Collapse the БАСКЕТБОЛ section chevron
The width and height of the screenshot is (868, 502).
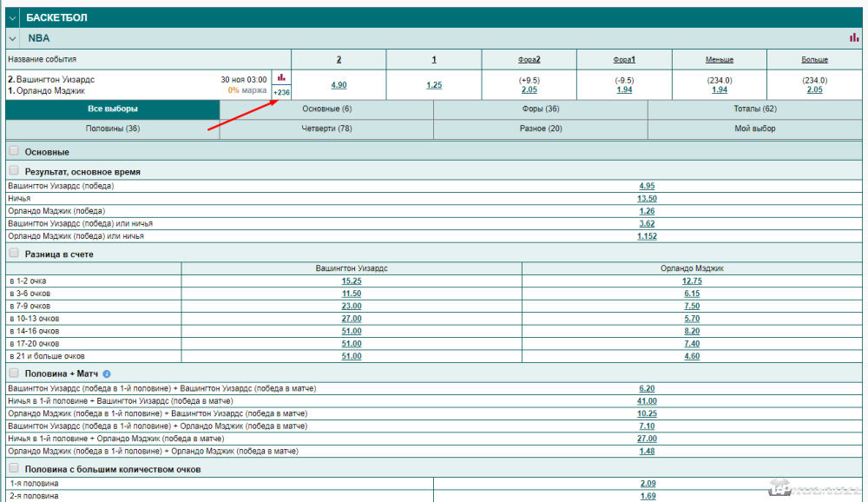tap(13, 17)
